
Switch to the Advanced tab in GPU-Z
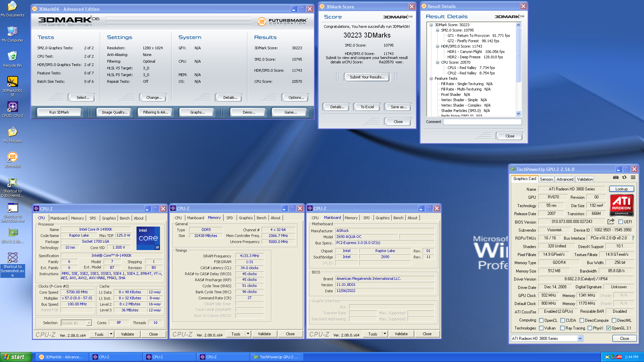[565, 179]
